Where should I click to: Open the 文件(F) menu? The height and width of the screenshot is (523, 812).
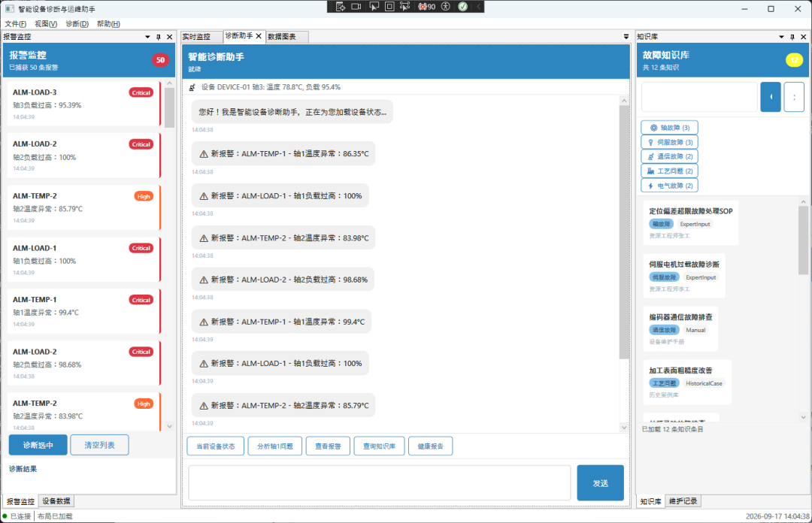tap(16, 24)
